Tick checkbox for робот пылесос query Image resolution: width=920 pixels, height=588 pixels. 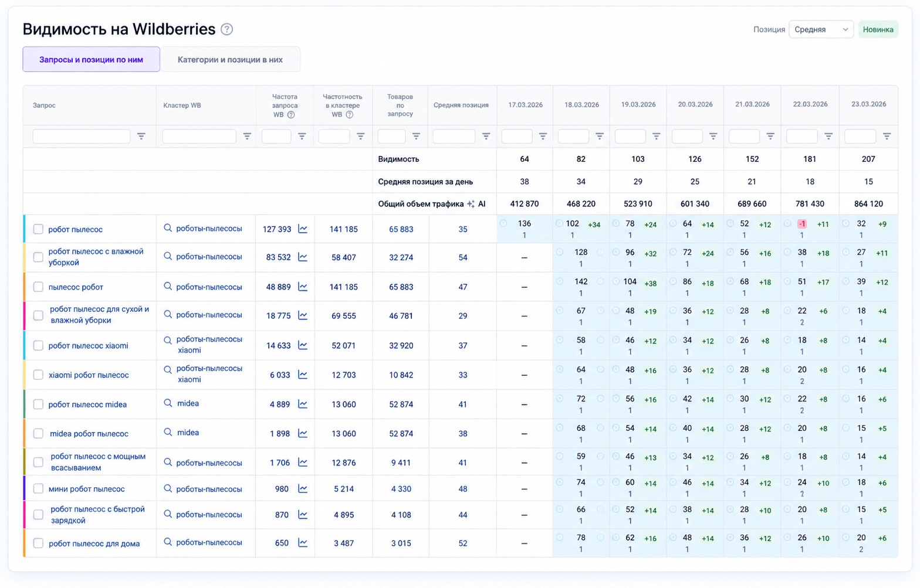[x=38, y=229]
